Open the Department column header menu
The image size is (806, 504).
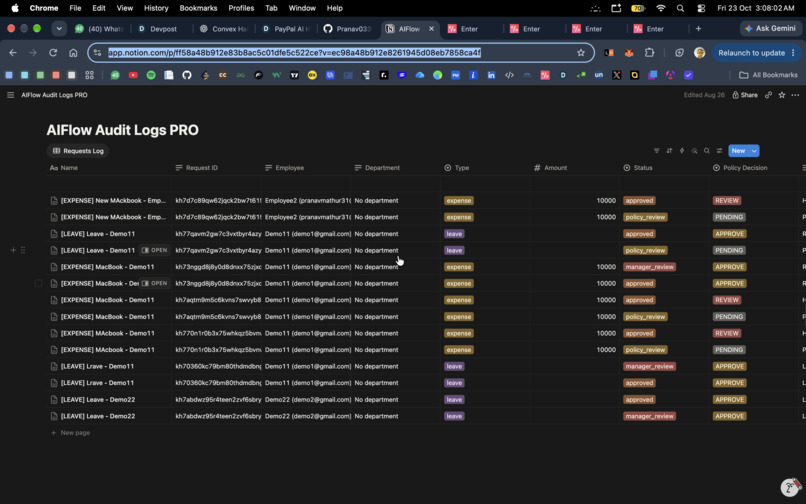point(377,168)
